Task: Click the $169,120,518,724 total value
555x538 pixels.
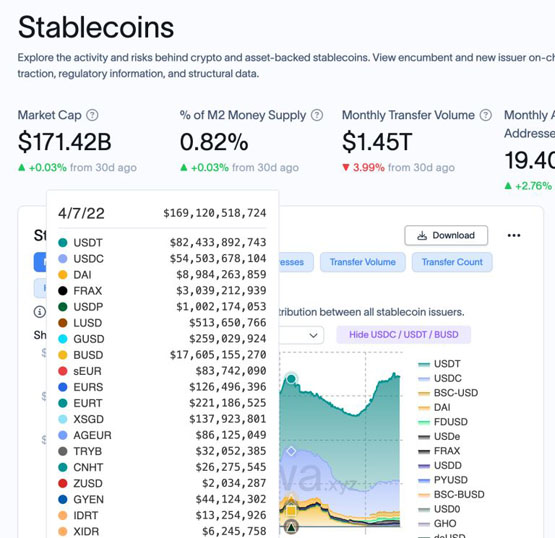Action: point(214,213)
